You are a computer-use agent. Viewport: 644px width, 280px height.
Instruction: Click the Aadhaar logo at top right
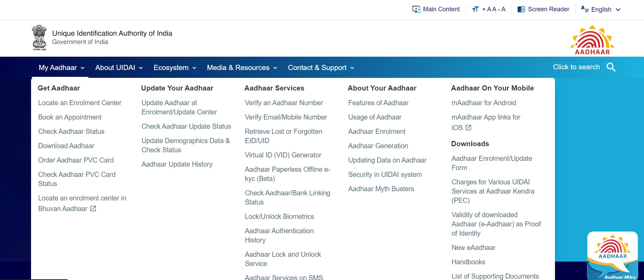click(x=592, y=40)
